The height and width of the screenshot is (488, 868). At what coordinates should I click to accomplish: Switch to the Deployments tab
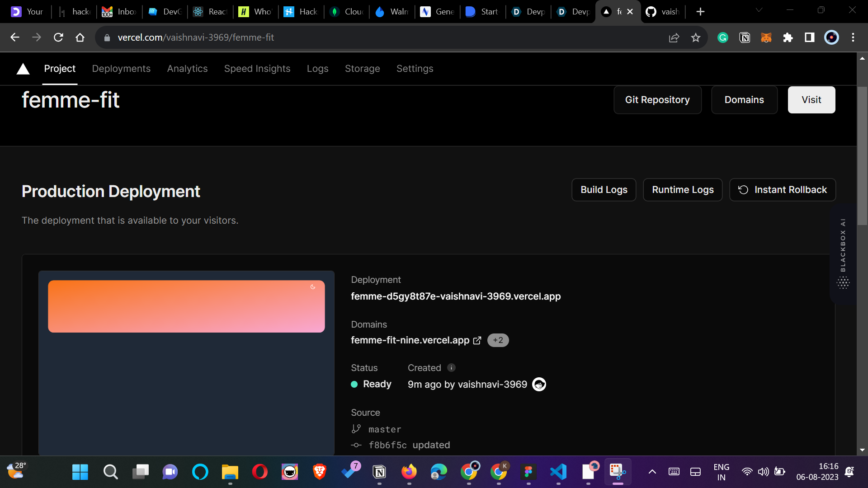tap(121, 69)
